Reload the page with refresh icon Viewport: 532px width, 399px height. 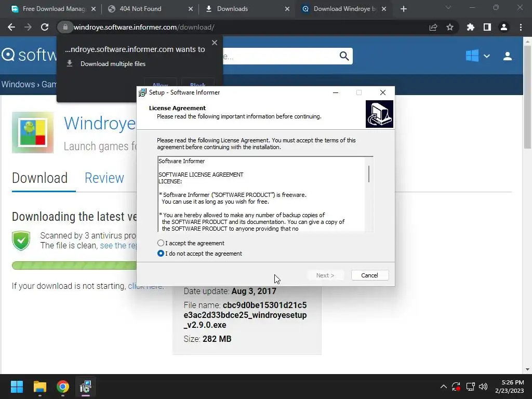tap(45, 27)
